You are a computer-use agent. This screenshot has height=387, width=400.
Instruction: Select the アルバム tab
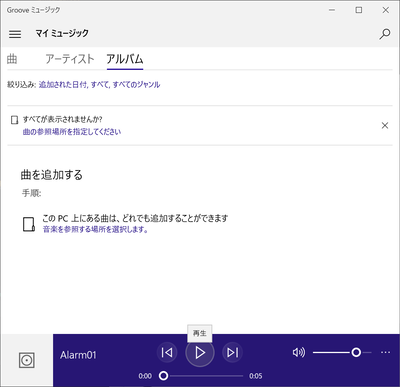125,59
